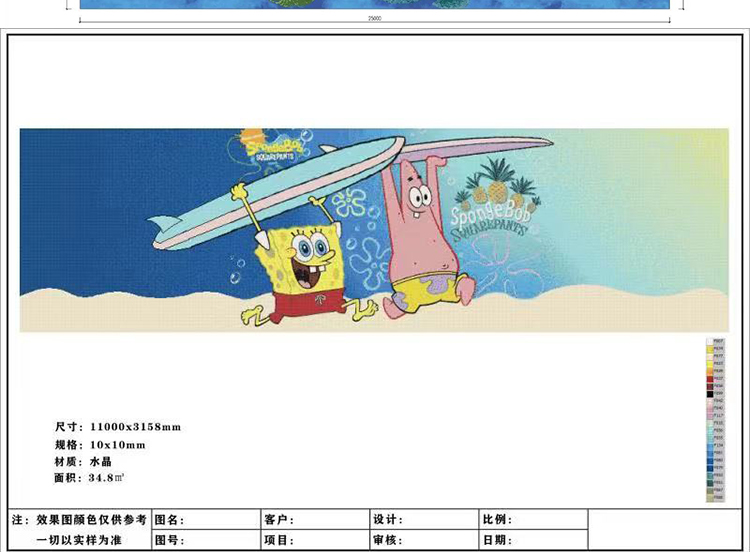Select the note 一切以实样为准

[x=79, y=540]
